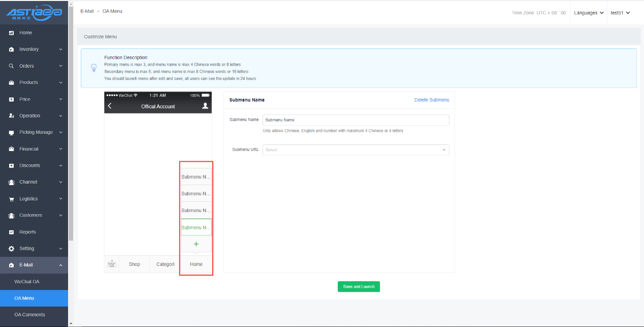Click the Home sidebar icon
This screenshot has width=644, height=327.
11,33
